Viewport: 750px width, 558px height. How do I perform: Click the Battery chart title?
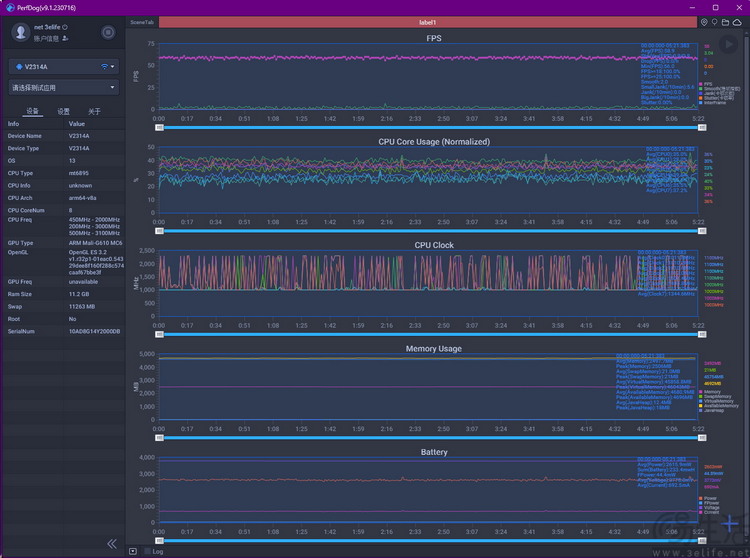tap(434, 452)
